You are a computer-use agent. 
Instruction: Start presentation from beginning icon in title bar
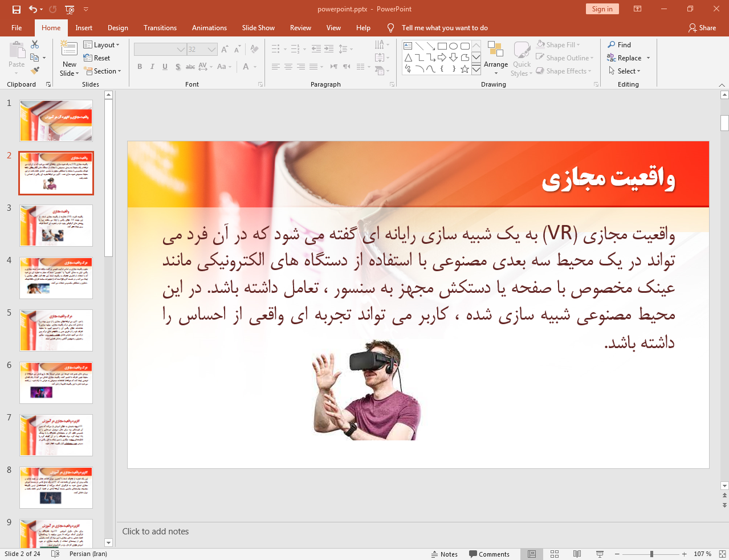point(70,9)
